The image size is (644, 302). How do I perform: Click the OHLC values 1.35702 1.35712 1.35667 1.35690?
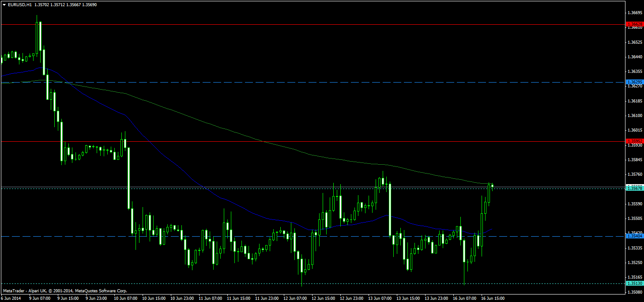pos(65,4)
